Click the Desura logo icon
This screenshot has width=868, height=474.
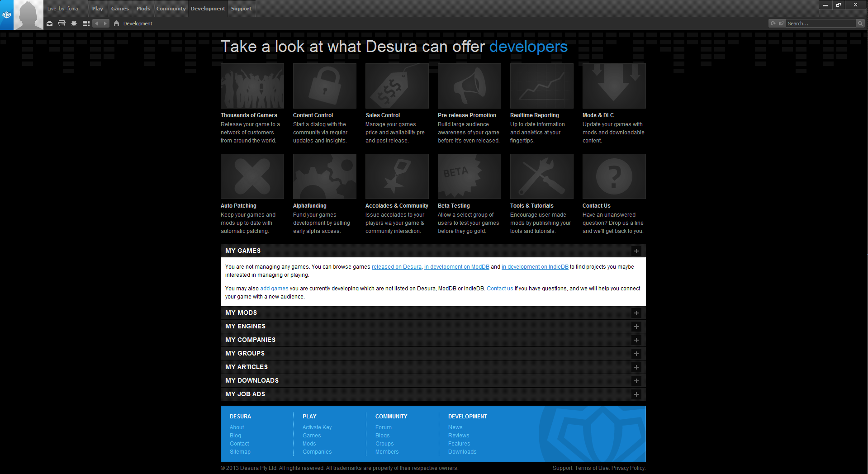pyautogui.click(x=6, y=15)
